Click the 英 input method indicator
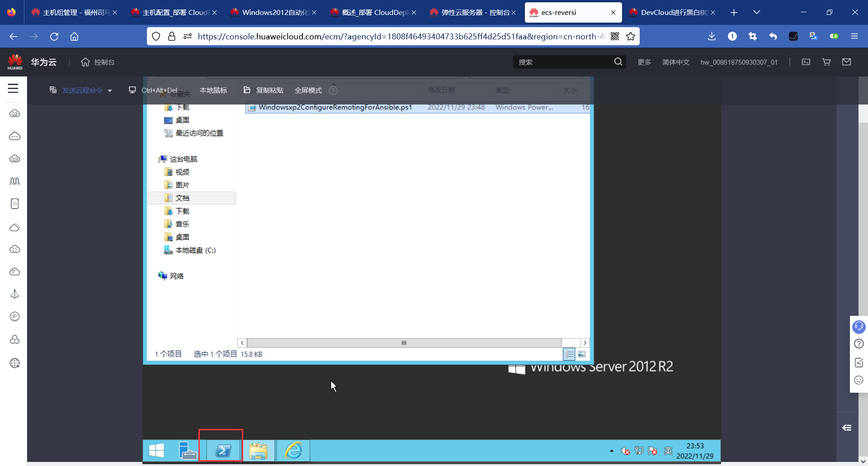The width and height of the screenshot is (868, 466). pos(668,451)
